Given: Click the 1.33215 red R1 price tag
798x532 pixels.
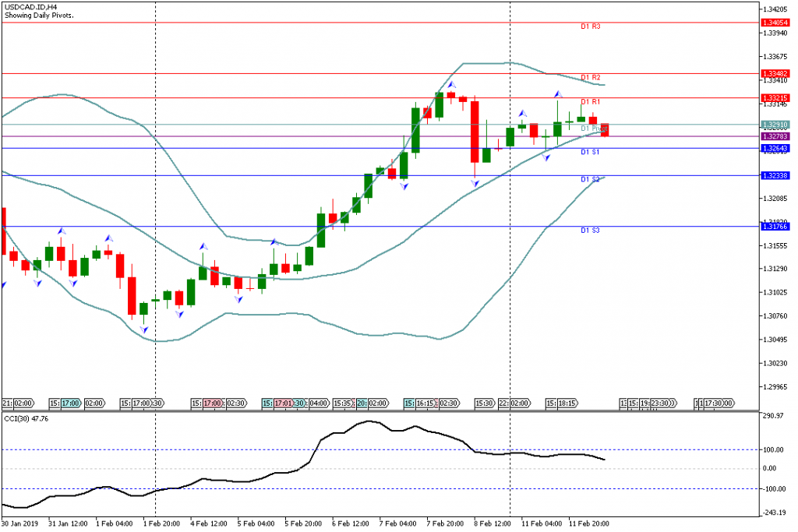Looking at the screenshot, I should (776, 98).
